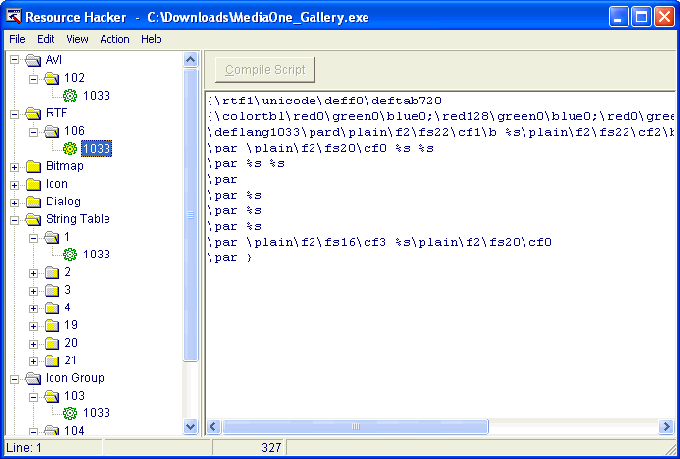680x459 pixels.
Task: Click the String Table label
Action: pyautogui.click(x=78, y=219)
